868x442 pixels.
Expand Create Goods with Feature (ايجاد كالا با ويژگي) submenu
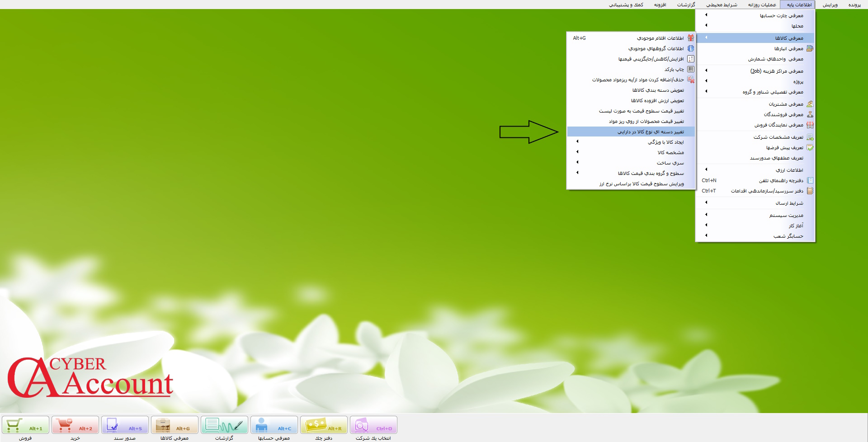pyautogui.click(x=665, y=142)
